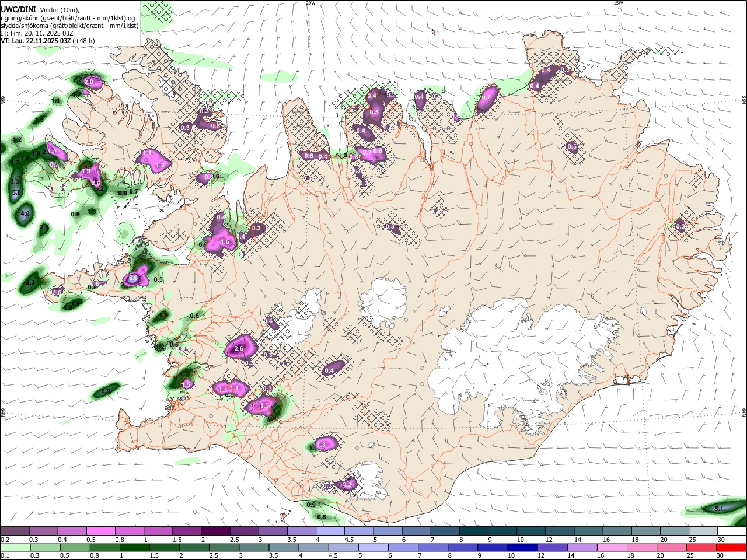Click the 0.2 label on the snow scale
This screenshot has width=747, height=560.
[5, 540]
